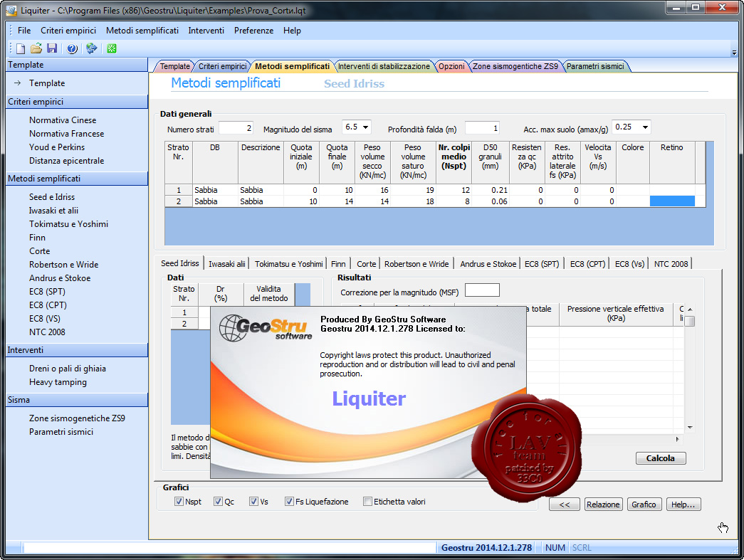Select the Iwasaki alii method tab
744x560 pixels.
click(227, 264)
